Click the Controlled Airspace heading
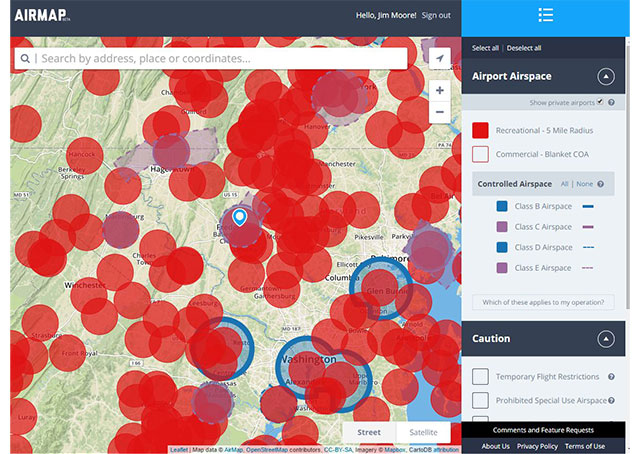Screen dimensions: 640x454 pyautogui.click(x=515, y=184)
